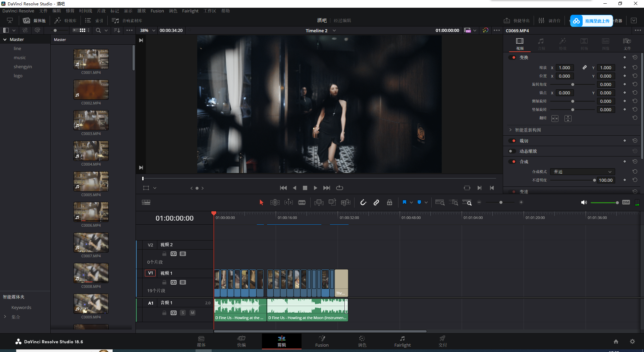Open the 音响素材库 Sound Library panel
This screenshot has width=644, height=352.
(127, 20)
